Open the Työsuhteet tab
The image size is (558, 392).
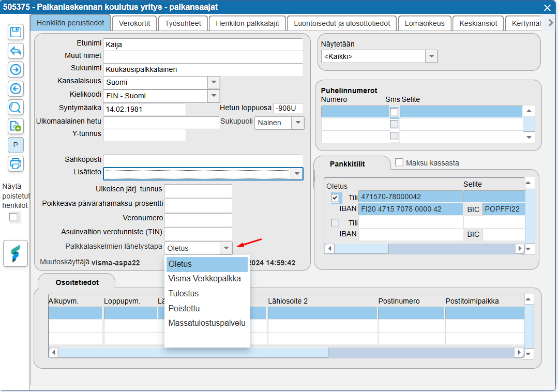[183, 23]
